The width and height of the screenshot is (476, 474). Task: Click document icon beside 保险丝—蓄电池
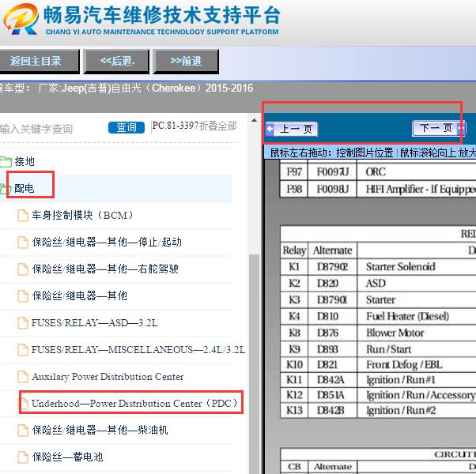point(23,457)
